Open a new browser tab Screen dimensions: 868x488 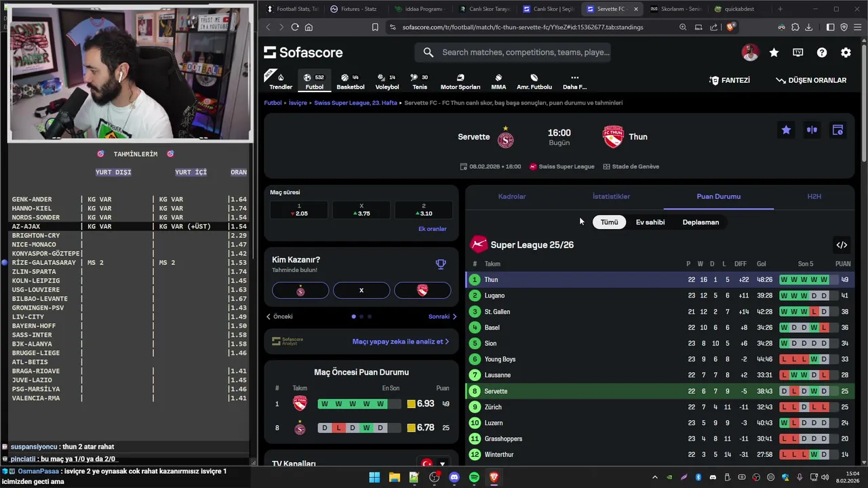pyautogui.click(x=780, y=9)
